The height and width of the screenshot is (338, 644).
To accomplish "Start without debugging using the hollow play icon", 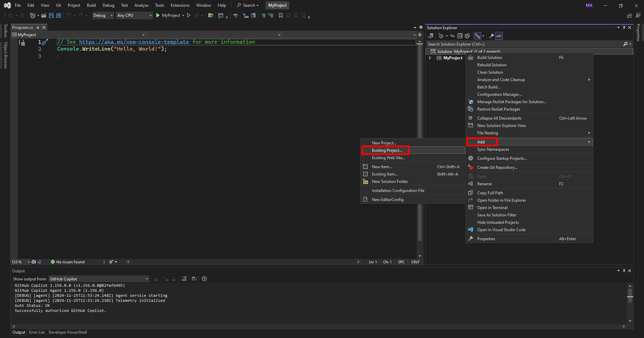I will (x=189, y=15).
